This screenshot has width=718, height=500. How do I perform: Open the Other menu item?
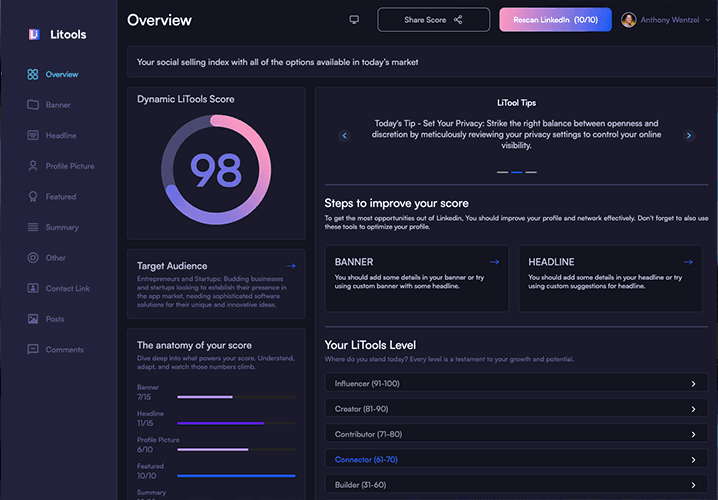point(55,258)
